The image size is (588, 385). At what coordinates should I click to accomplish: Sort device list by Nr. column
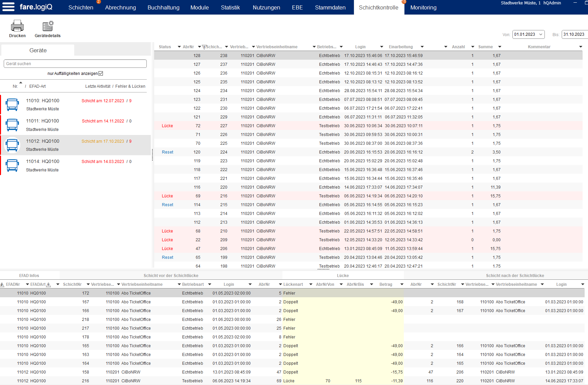[16, 86]
